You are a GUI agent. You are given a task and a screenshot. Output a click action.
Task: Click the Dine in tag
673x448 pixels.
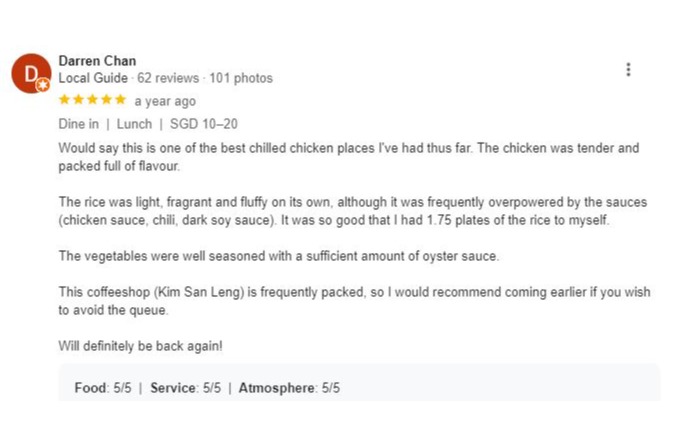tap(78, 124)
